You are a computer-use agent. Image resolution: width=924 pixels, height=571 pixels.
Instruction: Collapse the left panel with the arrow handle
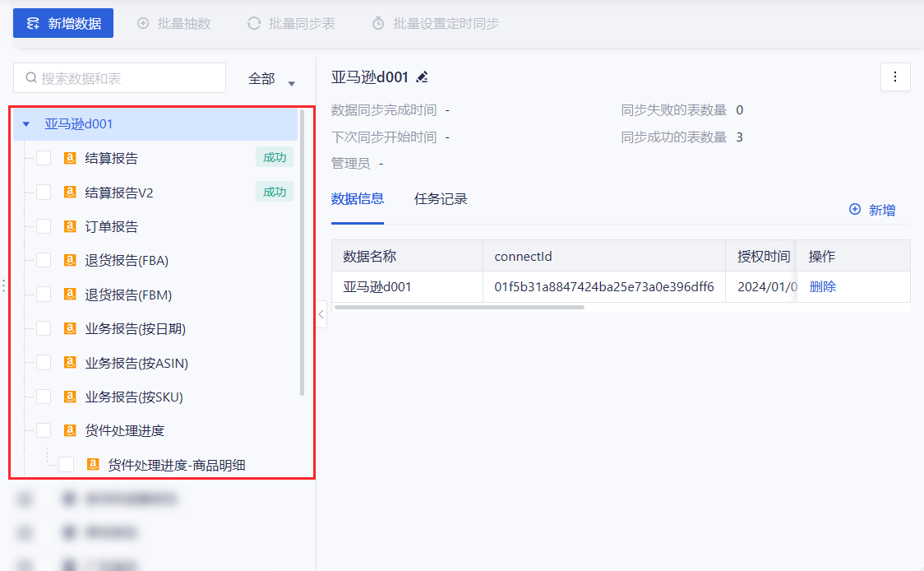pos(321,314)
